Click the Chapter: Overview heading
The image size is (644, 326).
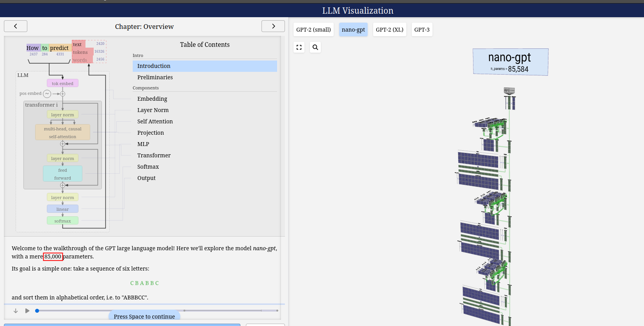[x=144, y=27]
